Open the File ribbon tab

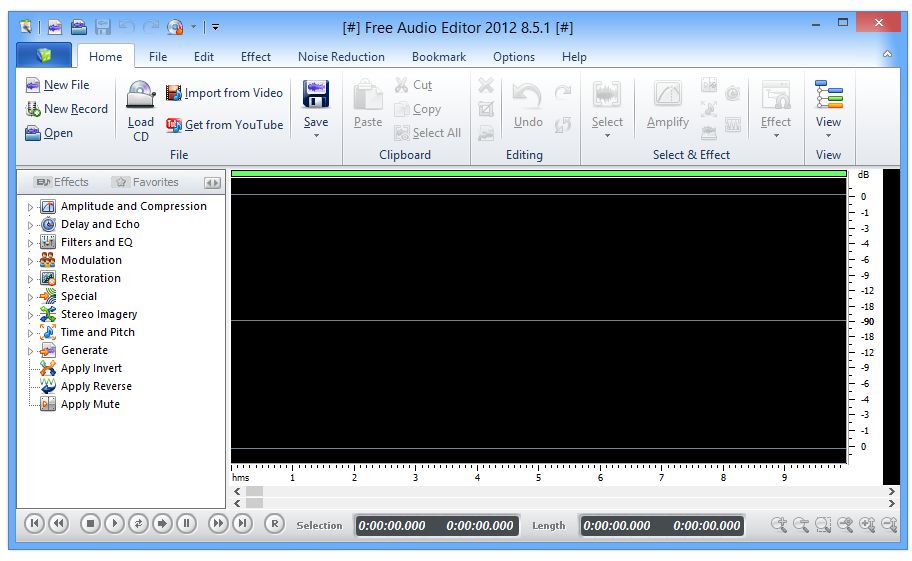coord(158,57)
